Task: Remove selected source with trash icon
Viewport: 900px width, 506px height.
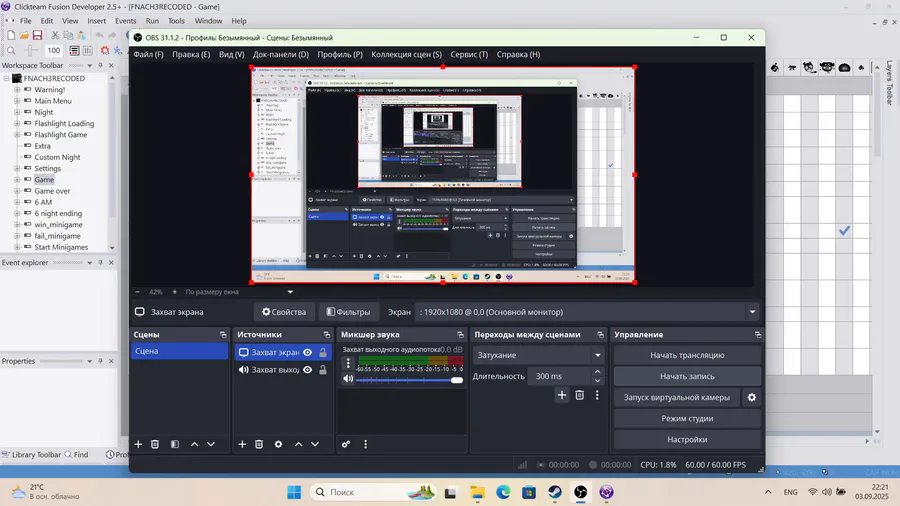Action: (x=259, y=444)
